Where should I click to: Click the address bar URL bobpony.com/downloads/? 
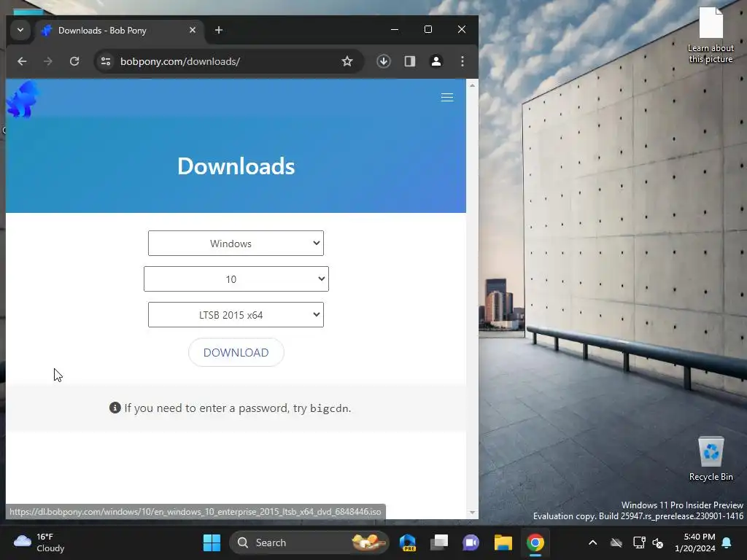coord(180,61)
